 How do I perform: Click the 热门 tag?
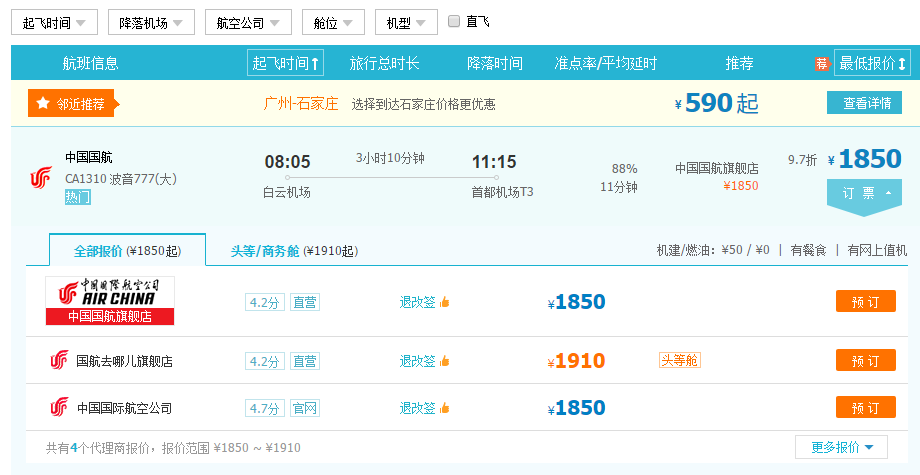tap(77, 197)
